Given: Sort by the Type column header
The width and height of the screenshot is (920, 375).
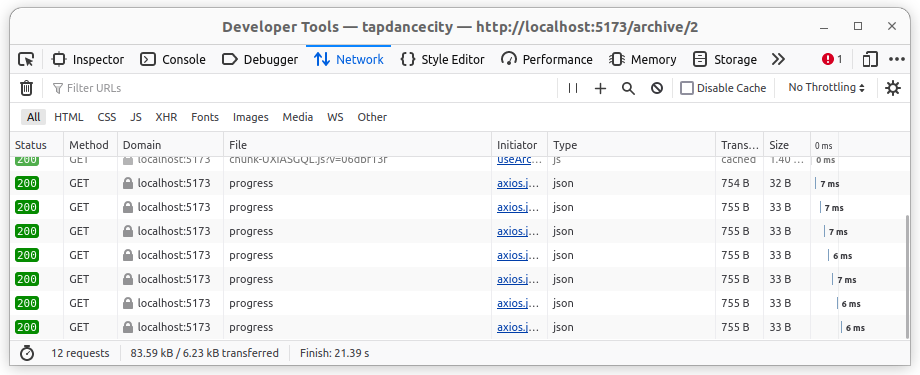Looking at the screenshot, I should (x=631, y=145).
